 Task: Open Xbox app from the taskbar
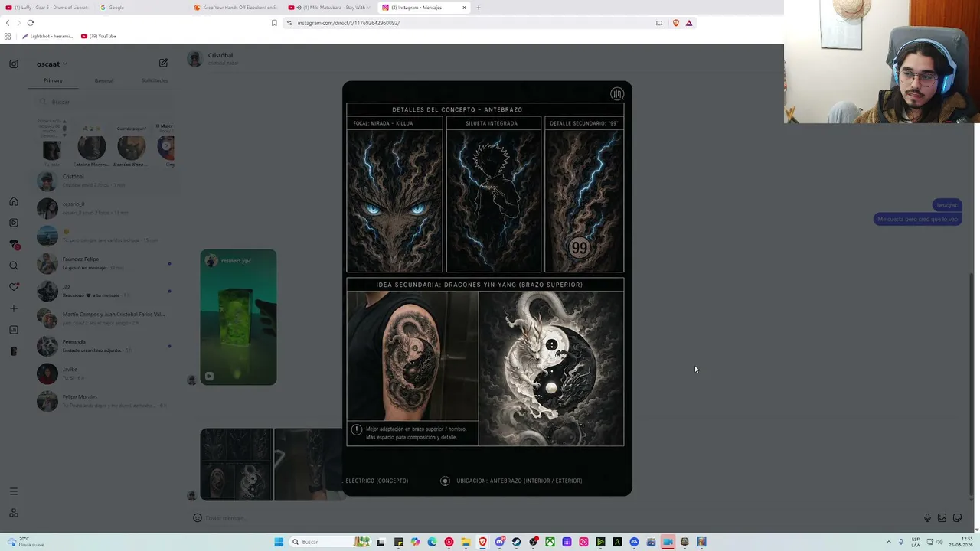550,542
